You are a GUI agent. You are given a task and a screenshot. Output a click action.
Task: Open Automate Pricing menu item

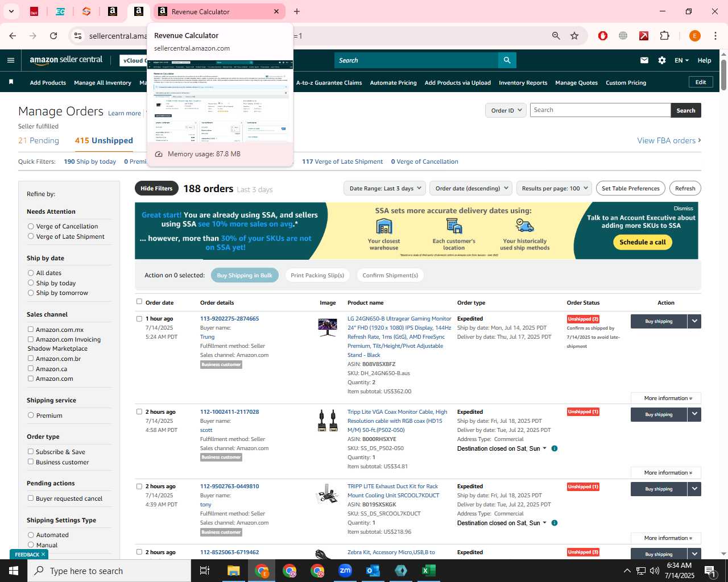(x=393, y=82)
